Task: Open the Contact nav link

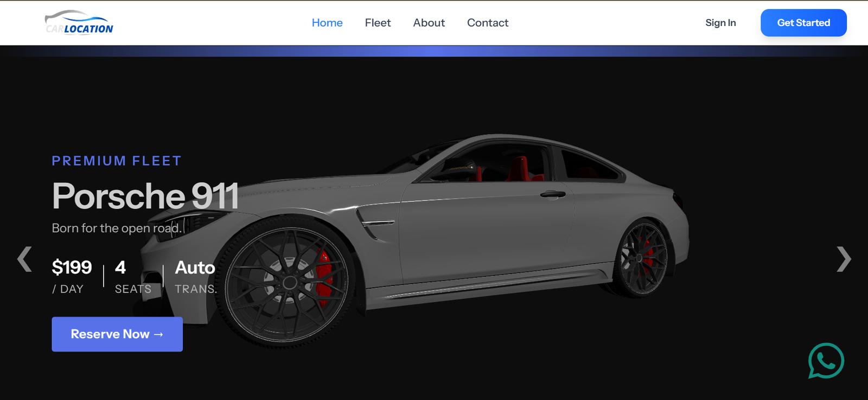Action: [488, 23]
